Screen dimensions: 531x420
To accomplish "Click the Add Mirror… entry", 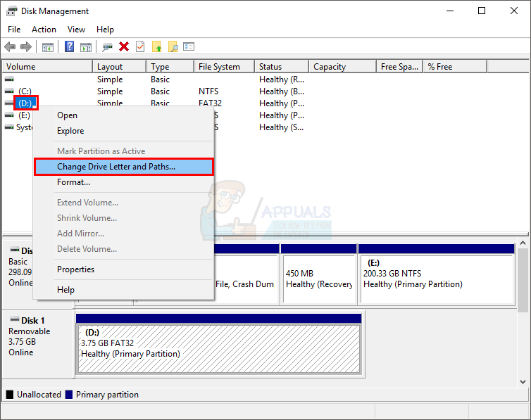I will 124,234.
